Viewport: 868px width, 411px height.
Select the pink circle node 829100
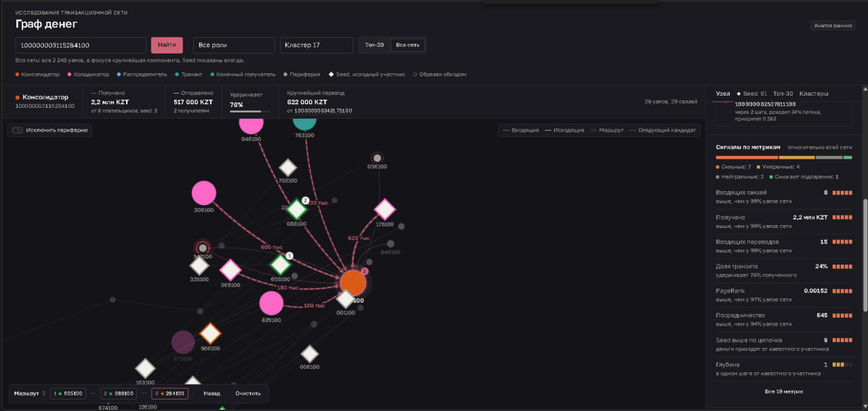[x=271, y=303]
